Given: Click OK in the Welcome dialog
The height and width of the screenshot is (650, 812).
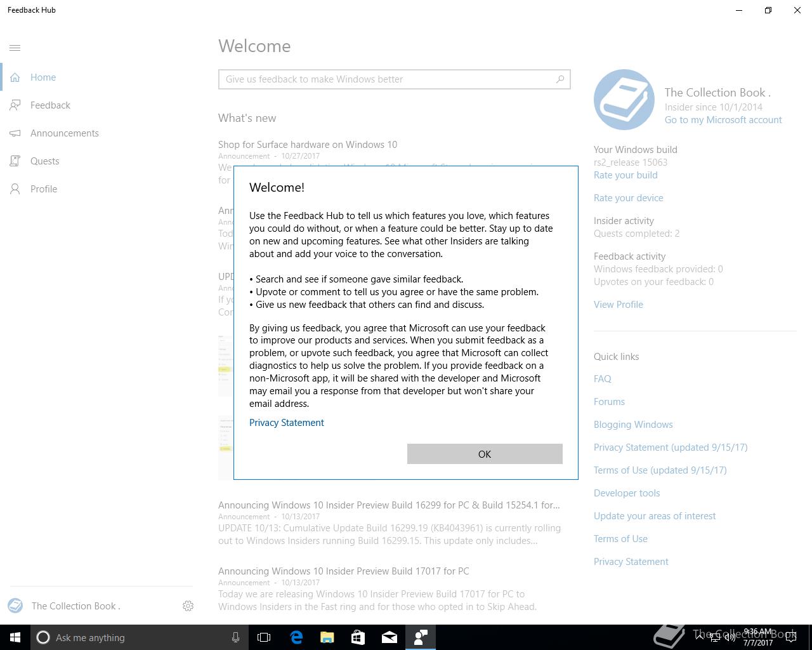Looking at the screenshot, I should pos(485,454).
